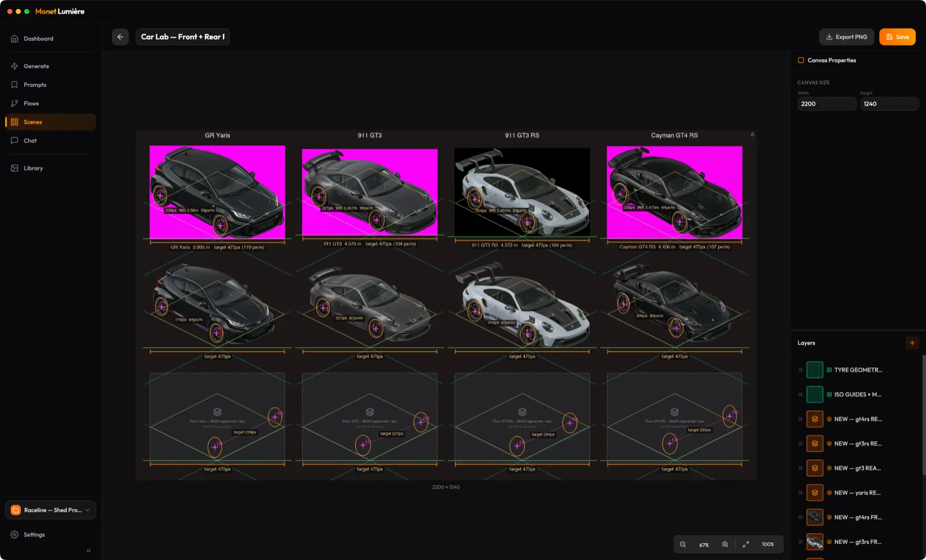Image resolution: width=926 pixels, height=560 pixels.
Task: Click the image type icon beside ISO GUIDES
Action: click(x=829, y=395)
